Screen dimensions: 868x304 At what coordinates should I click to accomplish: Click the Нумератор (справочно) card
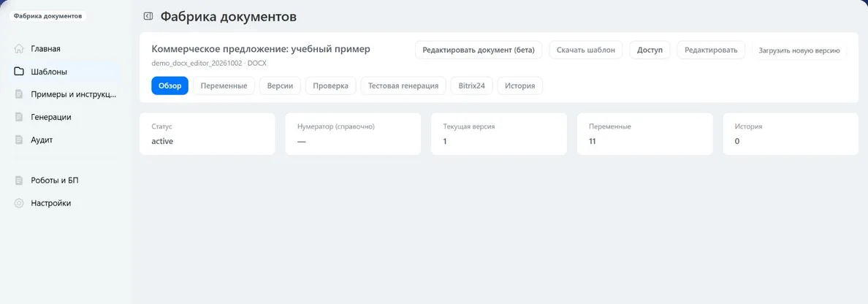pos(353,134)
